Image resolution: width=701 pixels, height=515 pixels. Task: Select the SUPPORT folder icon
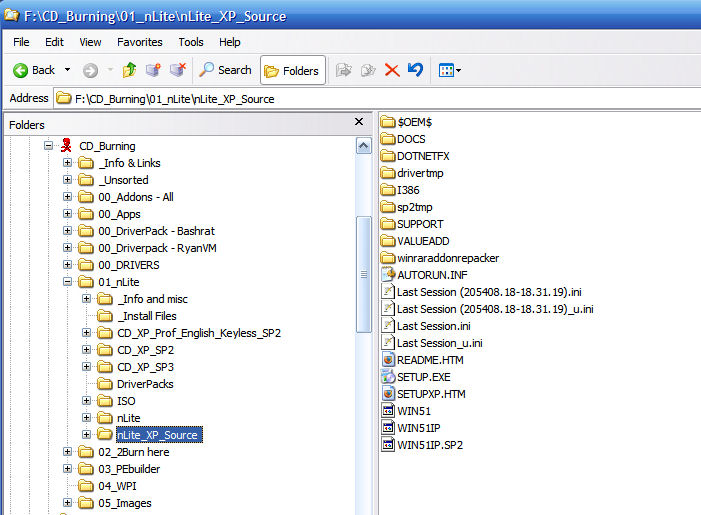point(388,224)
